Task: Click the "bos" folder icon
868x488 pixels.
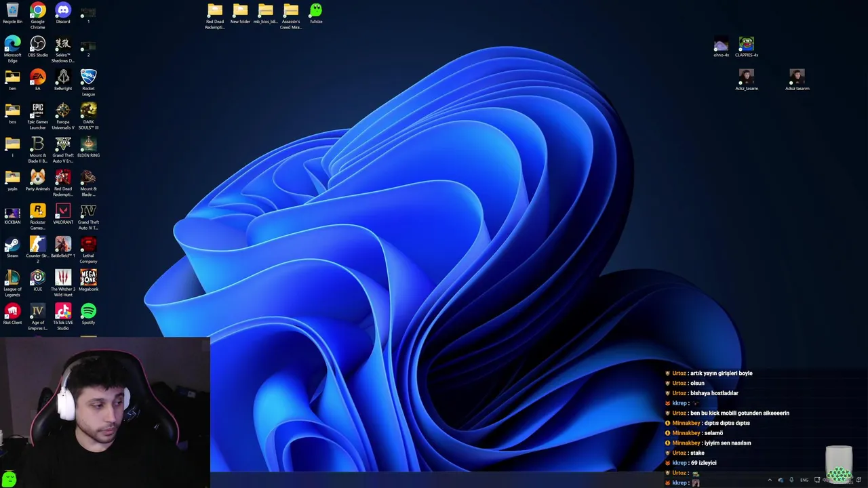Action: tap(12, 113)
